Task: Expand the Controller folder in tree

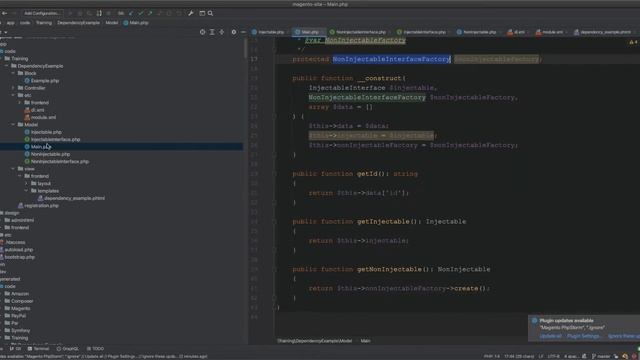Action: coord(13,88)
